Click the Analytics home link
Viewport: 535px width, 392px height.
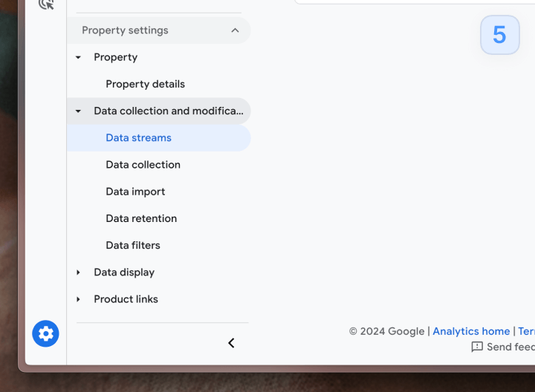coord(471,331)
